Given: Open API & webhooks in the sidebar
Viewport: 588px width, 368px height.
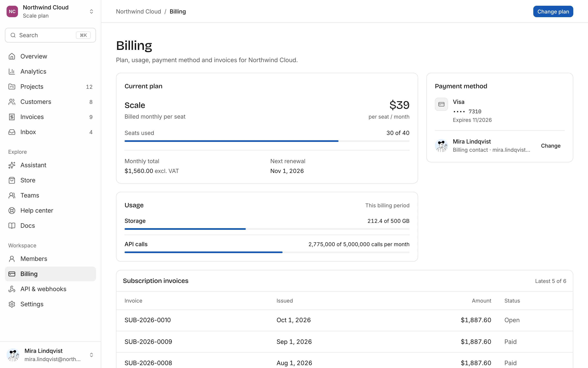Looking at the screenshot, I should 50,289.
